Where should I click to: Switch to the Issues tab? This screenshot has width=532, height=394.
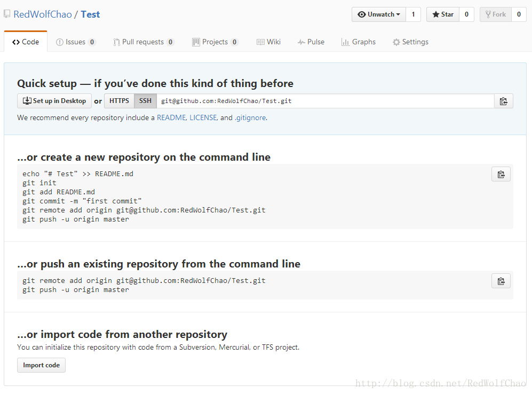76,42
